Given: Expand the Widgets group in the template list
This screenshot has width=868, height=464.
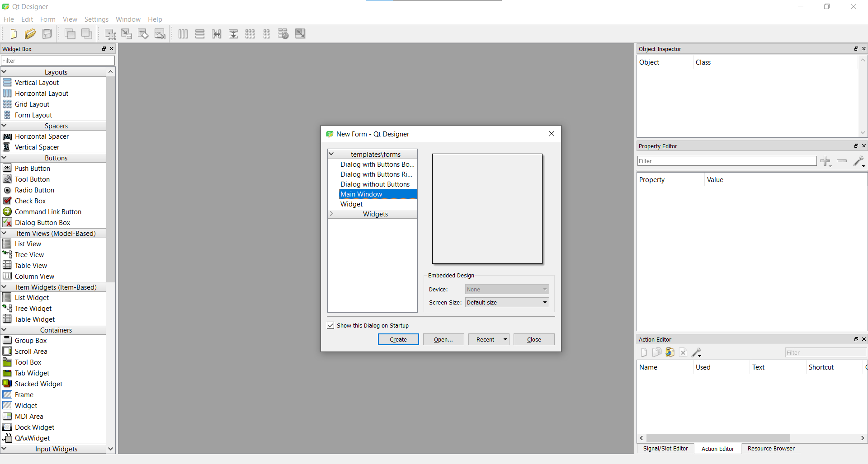Looking at the screenshot, I should (332, 214).
